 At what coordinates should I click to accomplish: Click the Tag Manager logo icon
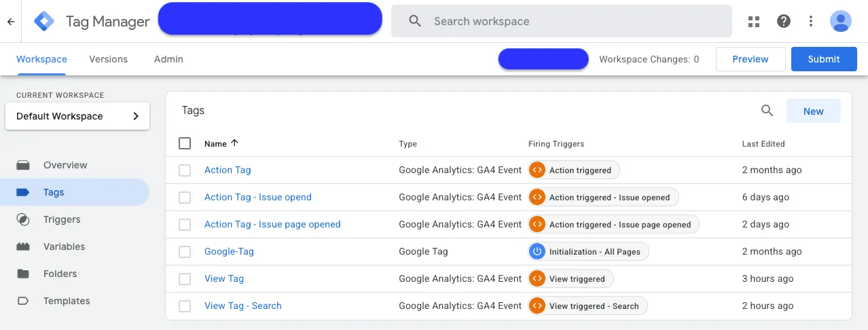(x=44, y=21)
